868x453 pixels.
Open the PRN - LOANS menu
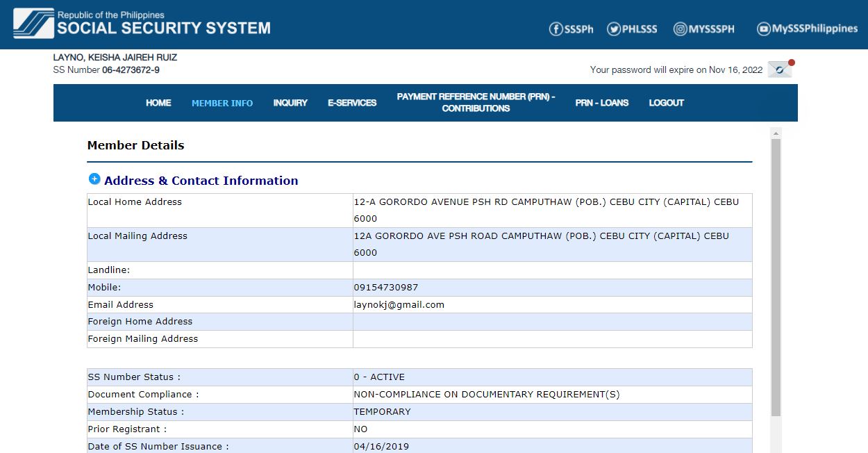[x=601, y=103]
